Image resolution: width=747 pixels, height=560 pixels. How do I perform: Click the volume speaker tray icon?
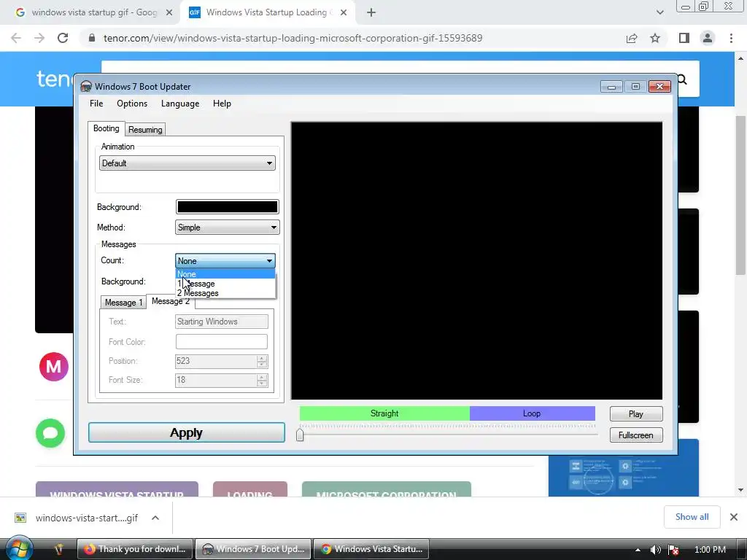pos(656,550)
